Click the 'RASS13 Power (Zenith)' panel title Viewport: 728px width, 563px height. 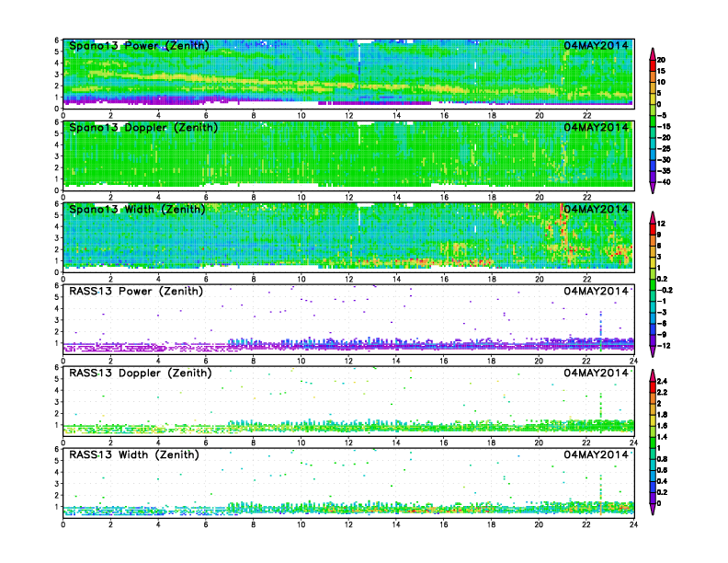click(136, 292)
